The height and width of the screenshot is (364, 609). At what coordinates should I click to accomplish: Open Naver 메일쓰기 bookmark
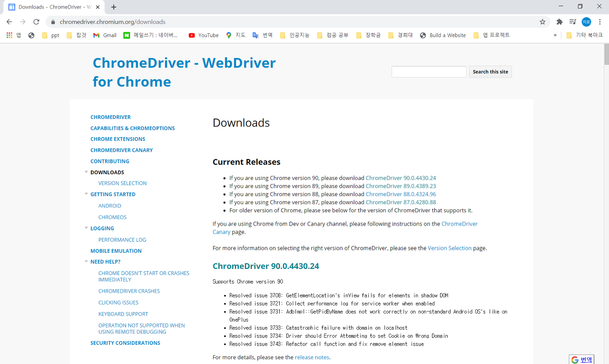(150, 35)
